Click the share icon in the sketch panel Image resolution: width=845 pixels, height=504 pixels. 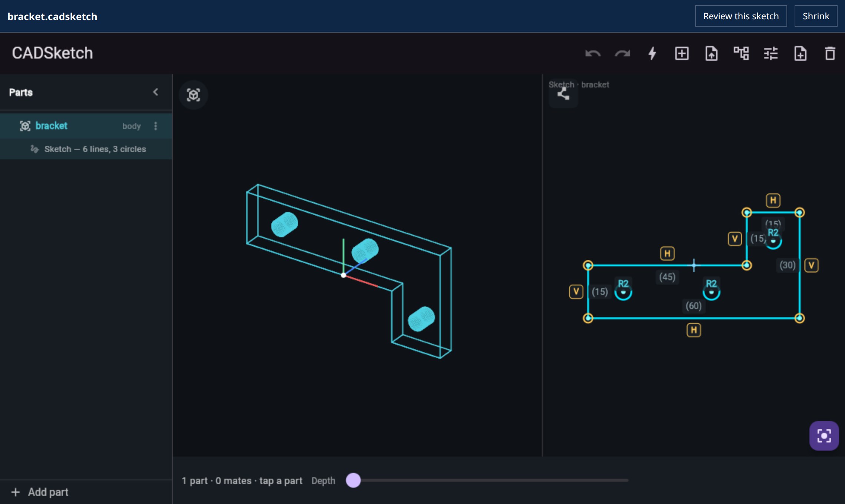tap(563, 94)
